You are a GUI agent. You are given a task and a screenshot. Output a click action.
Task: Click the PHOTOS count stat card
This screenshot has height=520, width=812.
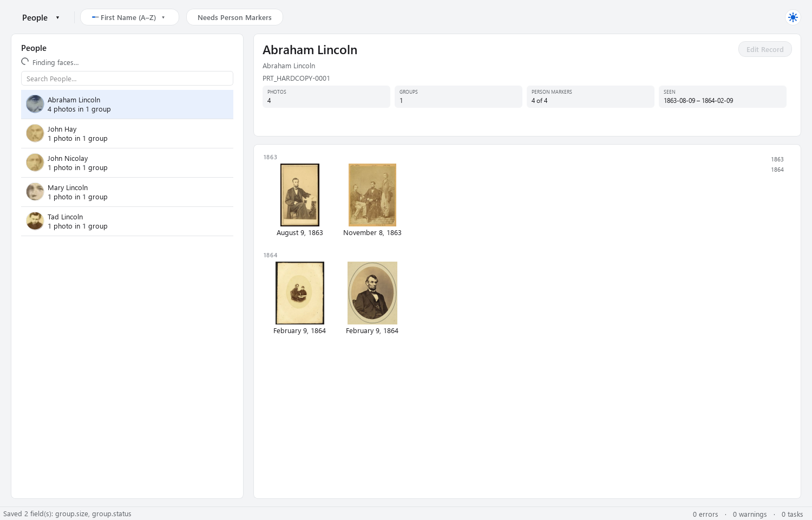point(326,96)
